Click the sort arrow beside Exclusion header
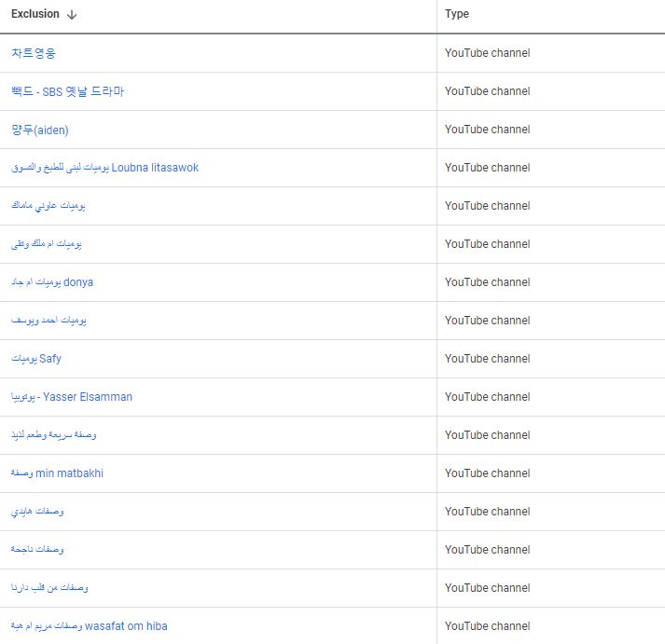This screenshot has height=644, width=665. 72,14
